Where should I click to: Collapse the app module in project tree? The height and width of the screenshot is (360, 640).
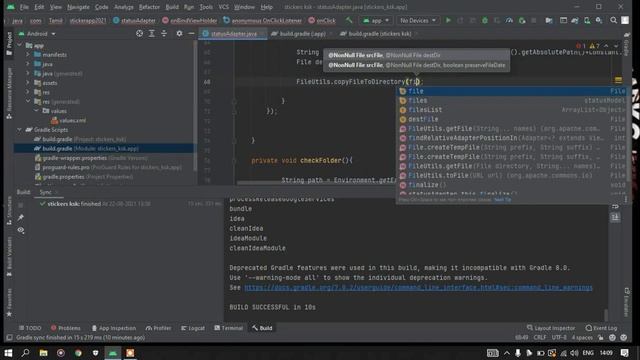pos(19,45)
